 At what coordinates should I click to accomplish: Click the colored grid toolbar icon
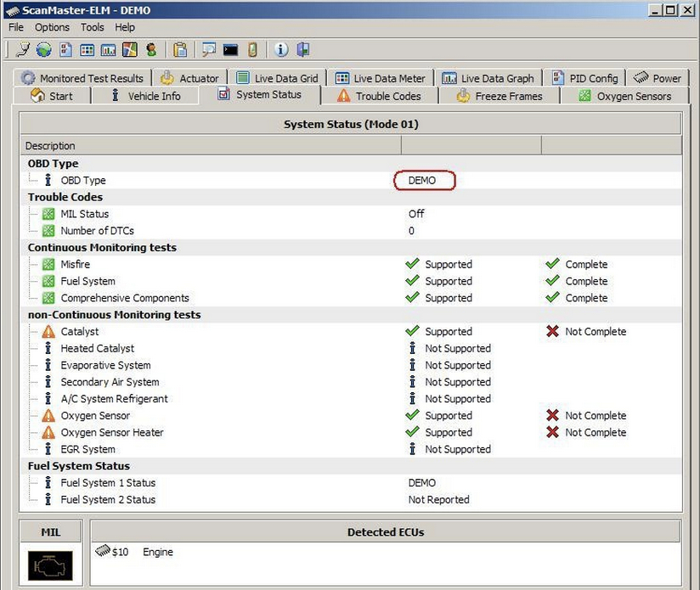[87, 50]
